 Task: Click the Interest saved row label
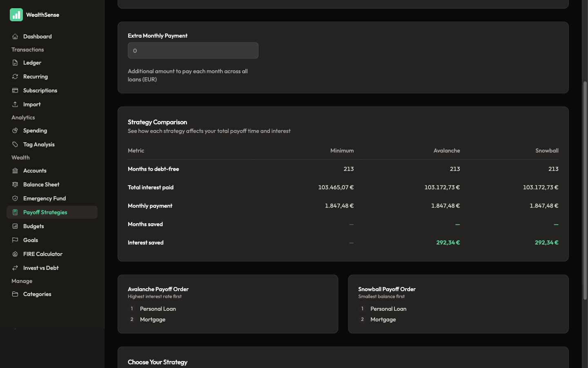pos(145,242)
